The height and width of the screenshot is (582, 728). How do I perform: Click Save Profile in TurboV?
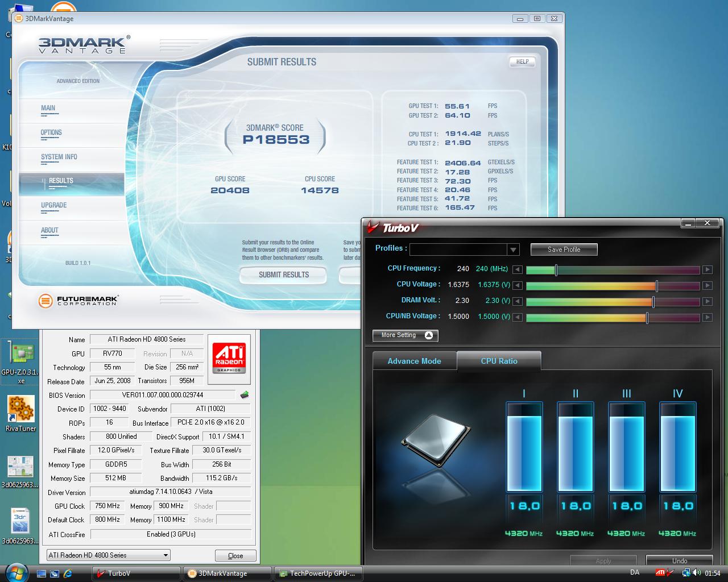click(564, 250)
